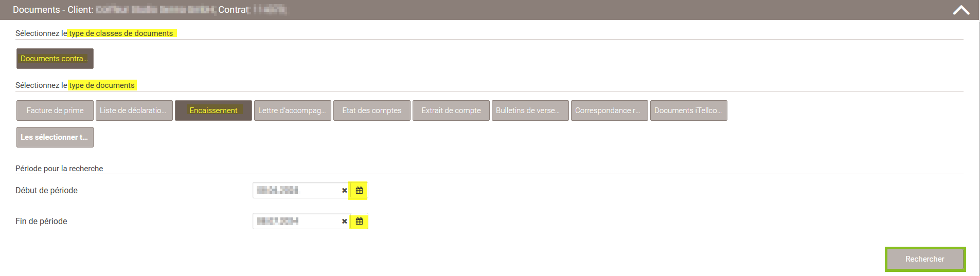Collapse the Documents panel with the chevron
The height and width of the screenshot is (276, 980).
coord(961,10)
